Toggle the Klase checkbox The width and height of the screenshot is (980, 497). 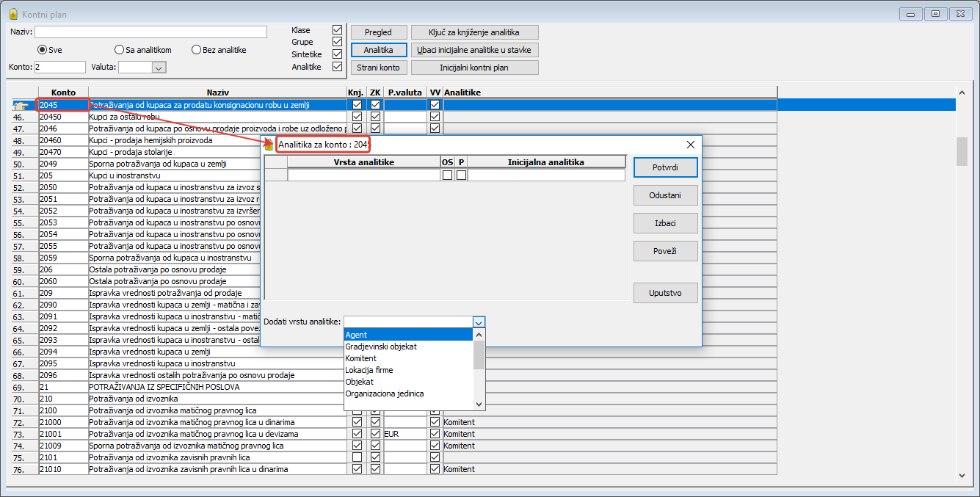337,30
